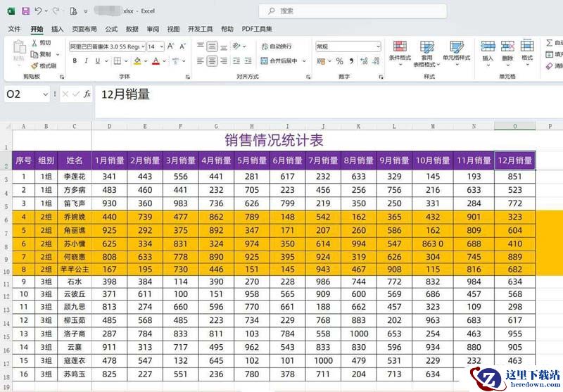Click the borders grid icon

(118, 61)
